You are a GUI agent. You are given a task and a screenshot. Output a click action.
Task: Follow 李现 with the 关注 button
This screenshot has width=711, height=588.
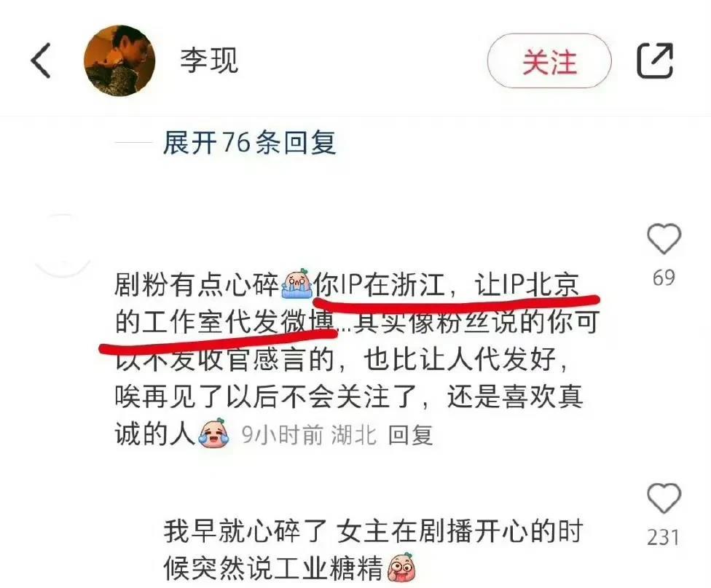[x=549, y=60]
